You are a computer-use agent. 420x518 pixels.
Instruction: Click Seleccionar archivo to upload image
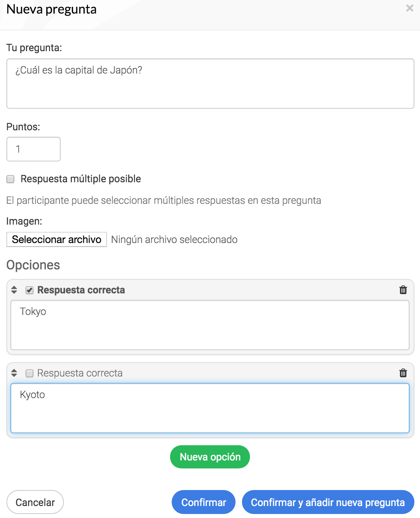point(57,239)
